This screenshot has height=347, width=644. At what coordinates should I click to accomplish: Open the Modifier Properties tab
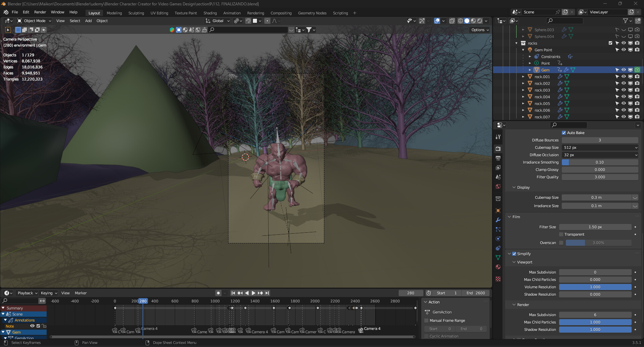tap(498, 220)
